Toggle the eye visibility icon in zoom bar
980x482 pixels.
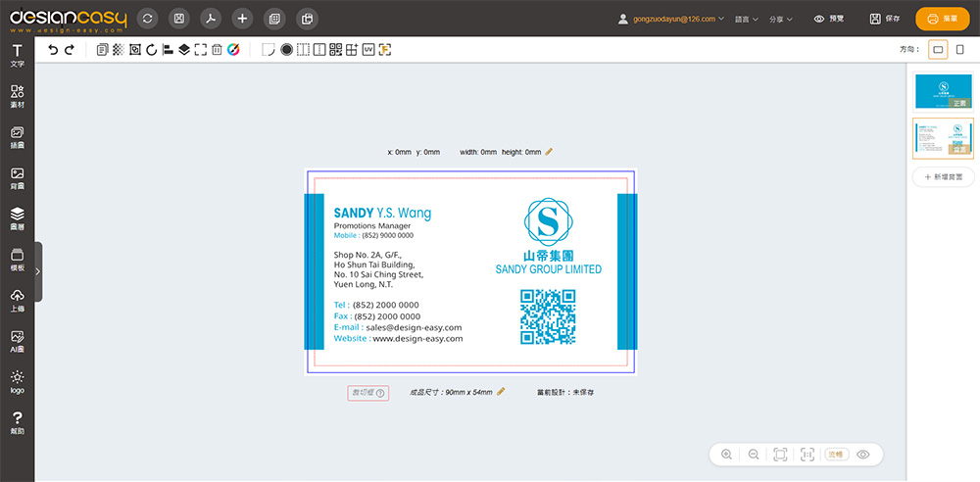point(863,455)
